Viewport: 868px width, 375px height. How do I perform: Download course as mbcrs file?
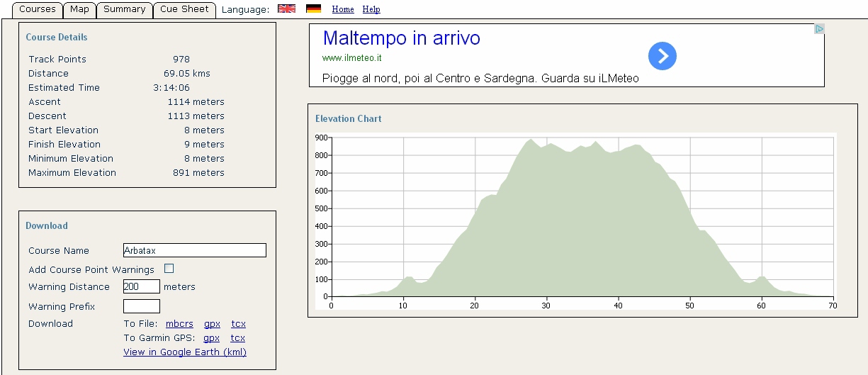point(179,324)
